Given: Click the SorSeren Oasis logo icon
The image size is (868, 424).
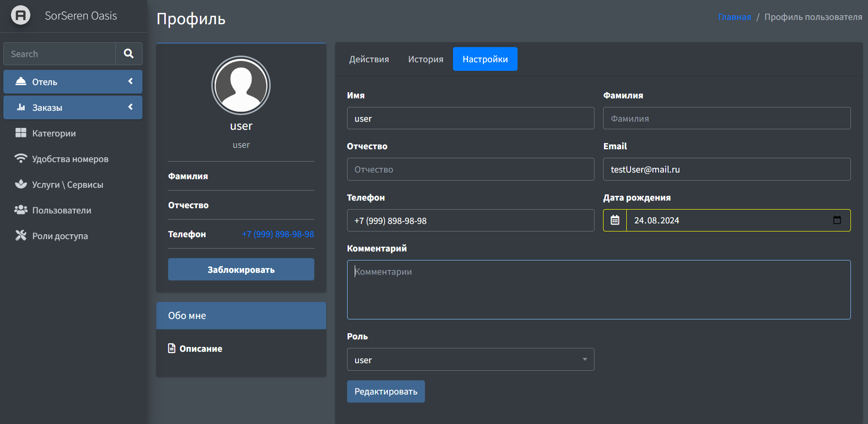Looking at the screenshot, I should click(20, 16).
